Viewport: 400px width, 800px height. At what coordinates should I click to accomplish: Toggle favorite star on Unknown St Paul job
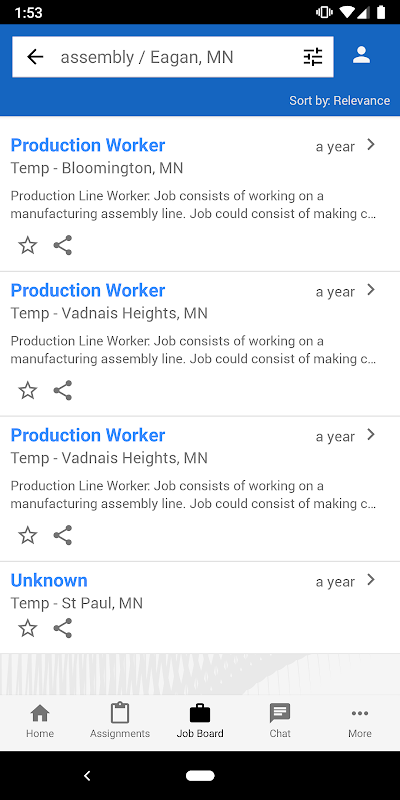pyautogui.click(x=28, y=628)
